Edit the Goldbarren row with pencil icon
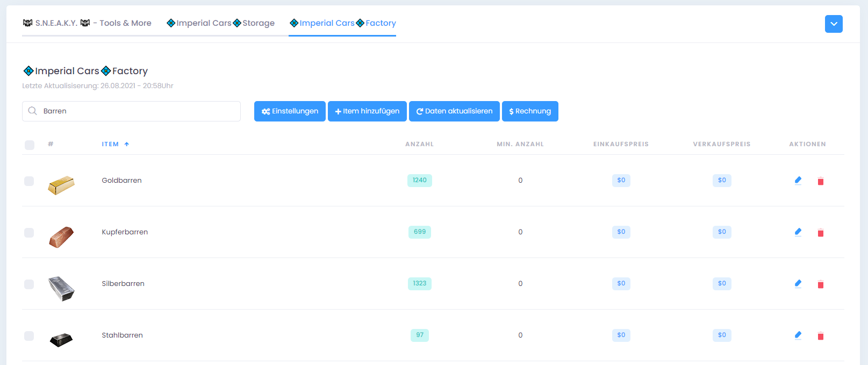Image resolution: width=868 pixels, height=365 pixels. (798, 181)
